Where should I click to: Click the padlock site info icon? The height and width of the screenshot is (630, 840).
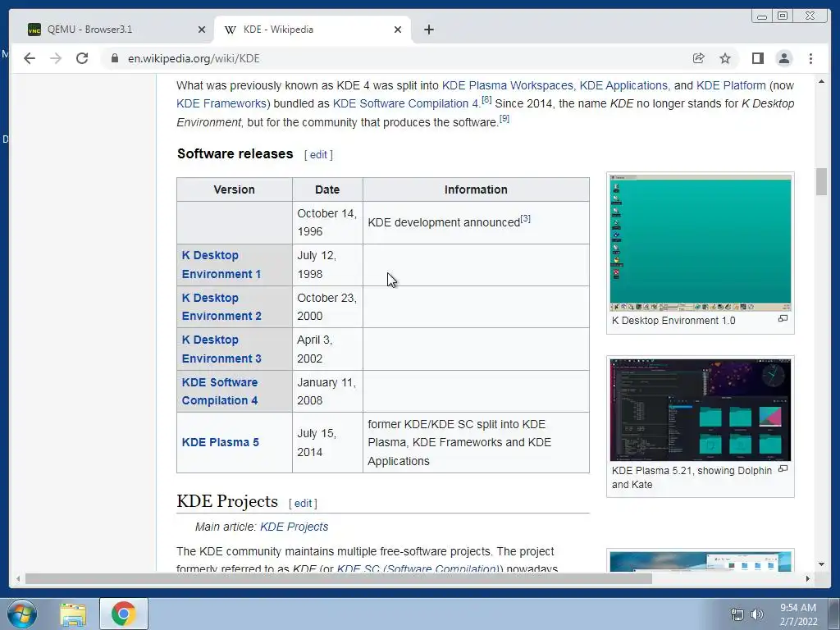[115, 58]
